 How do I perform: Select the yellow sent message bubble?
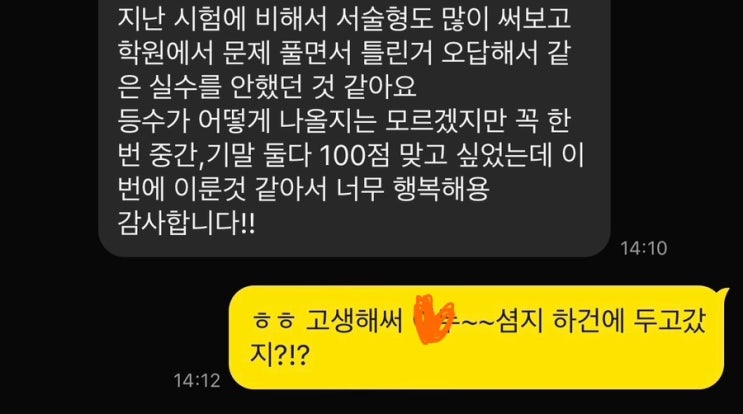477,337
